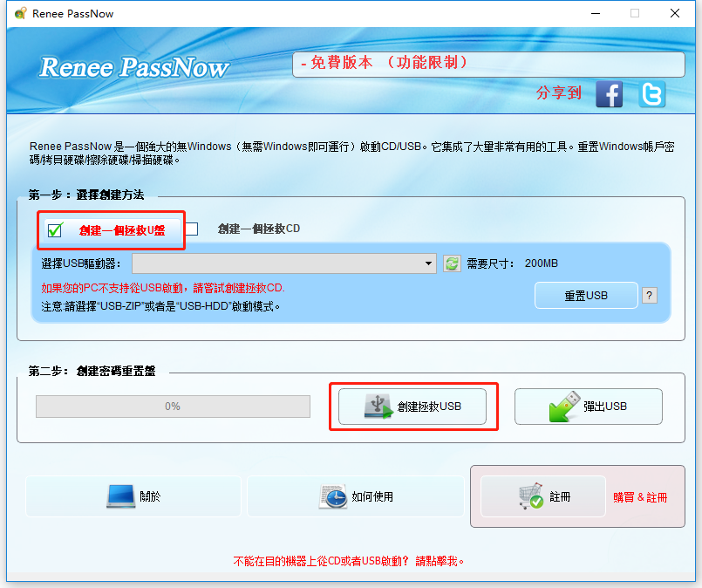Follow the 購買 & 註冊 link
702x588 pixels.
click(x=640, y=497)
